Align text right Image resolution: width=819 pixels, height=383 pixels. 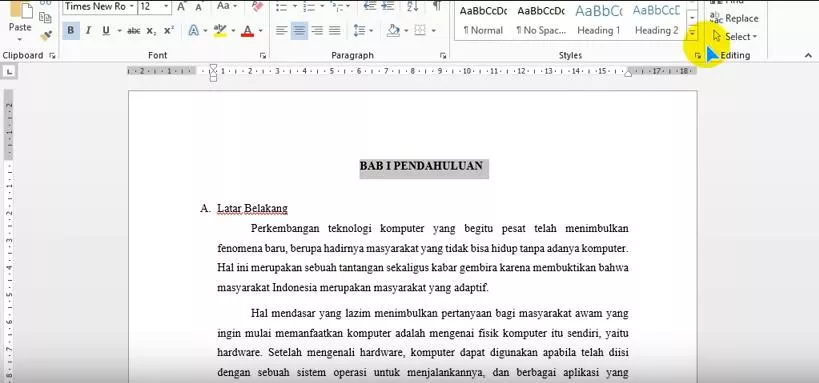click(317, 31)
